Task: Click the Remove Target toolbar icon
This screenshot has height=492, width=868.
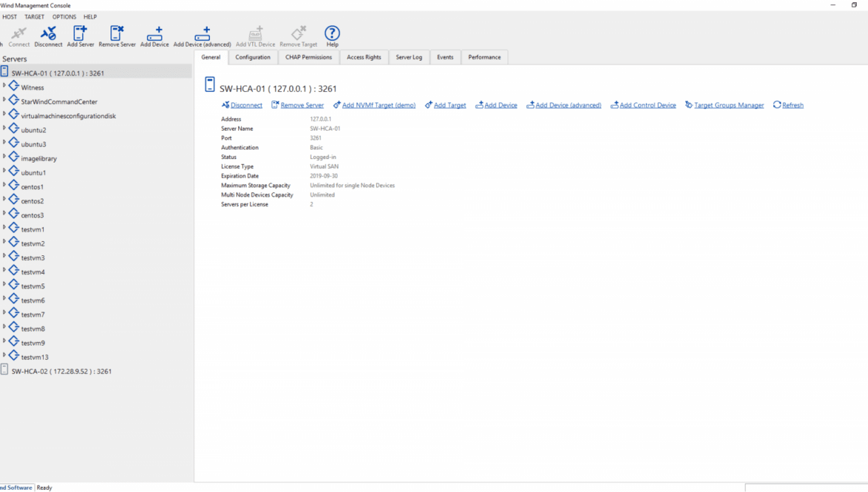Action: 298,33
